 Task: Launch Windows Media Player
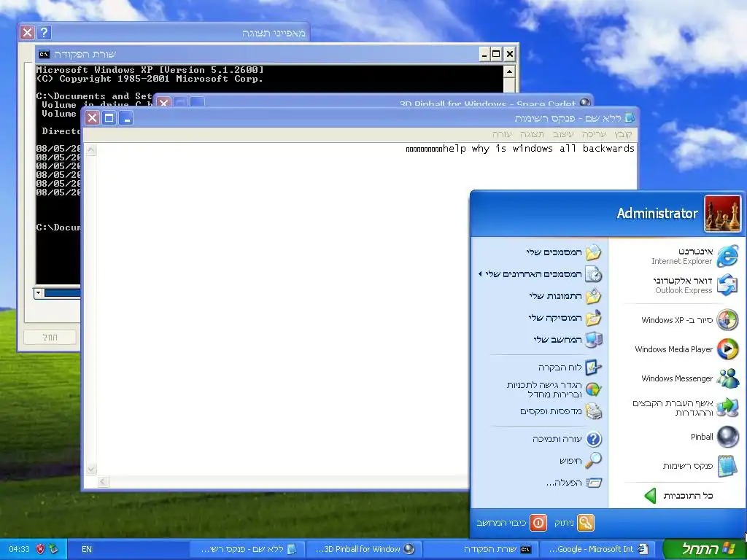point(727,349)
